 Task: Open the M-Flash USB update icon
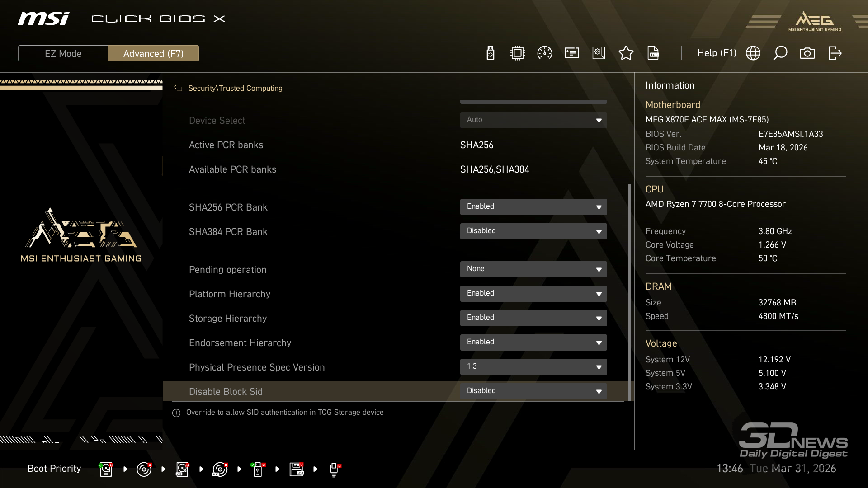click(490, 53)
